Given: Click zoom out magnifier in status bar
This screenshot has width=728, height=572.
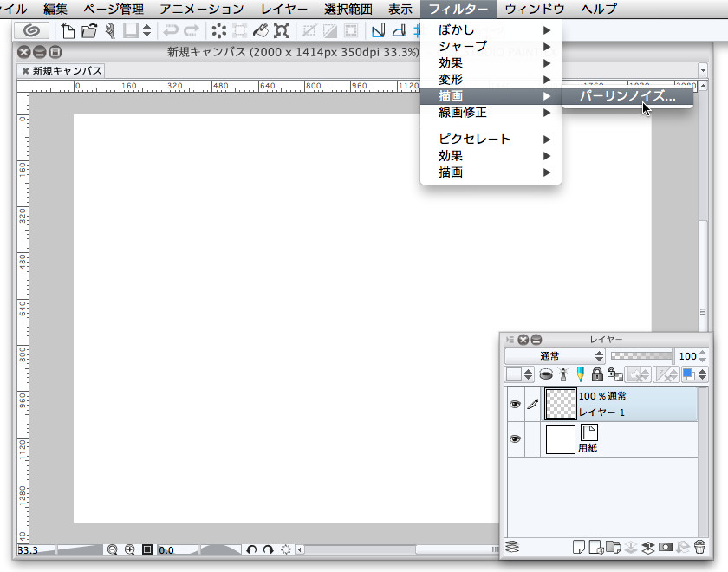Looking at the screenshot, I should coord(113,549).
